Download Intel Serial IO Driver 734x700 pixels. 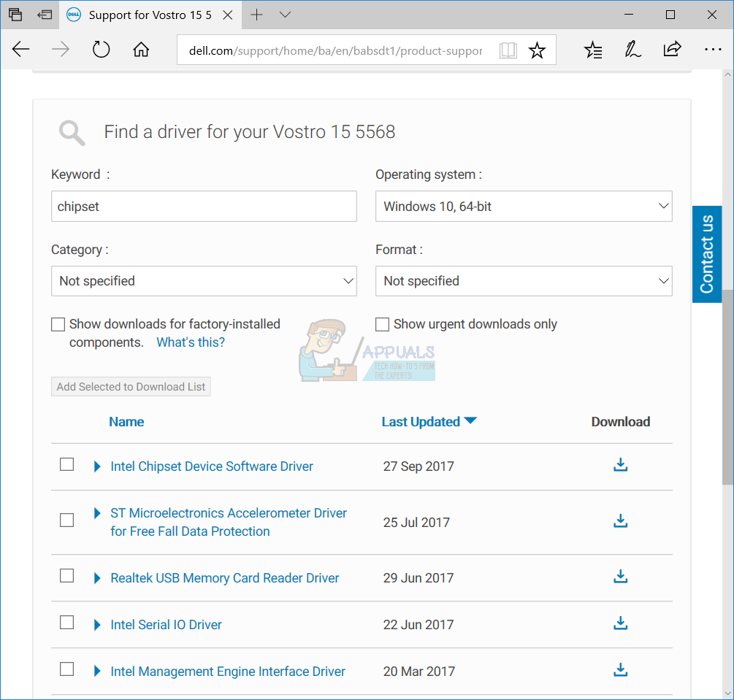tap(620, 623)
